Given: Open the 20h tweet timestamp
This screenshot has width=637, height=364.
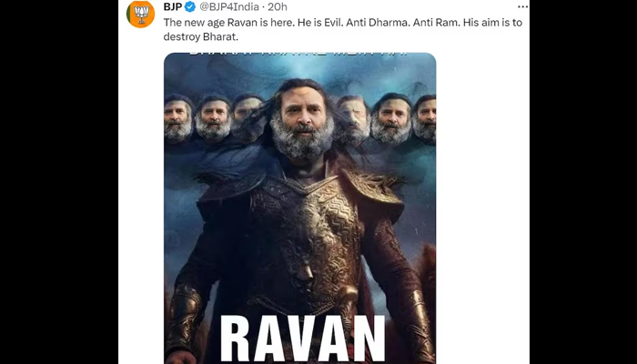Looking at the screenshot, I should point(278,7).
